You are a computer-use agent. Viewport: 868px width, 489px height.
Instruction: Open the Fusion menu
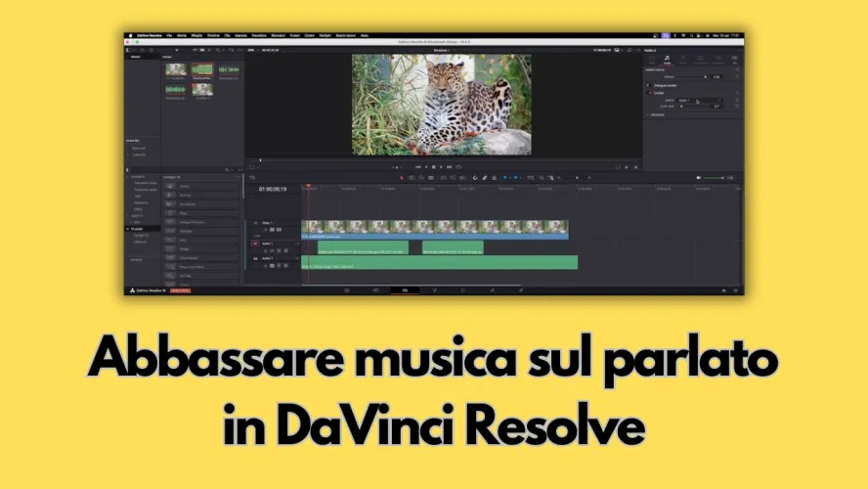coord(294,35)
